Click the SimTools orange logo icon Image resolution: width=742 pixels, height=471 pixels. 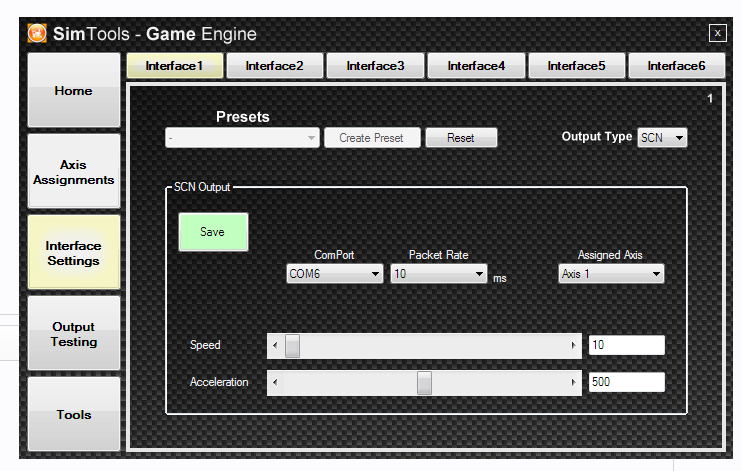(x=37, y=34)
